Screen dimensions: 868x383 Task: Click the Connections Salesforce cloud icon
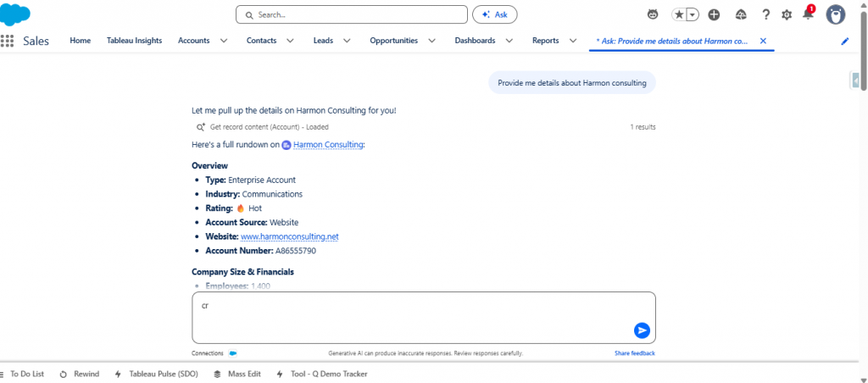point(232,353)
